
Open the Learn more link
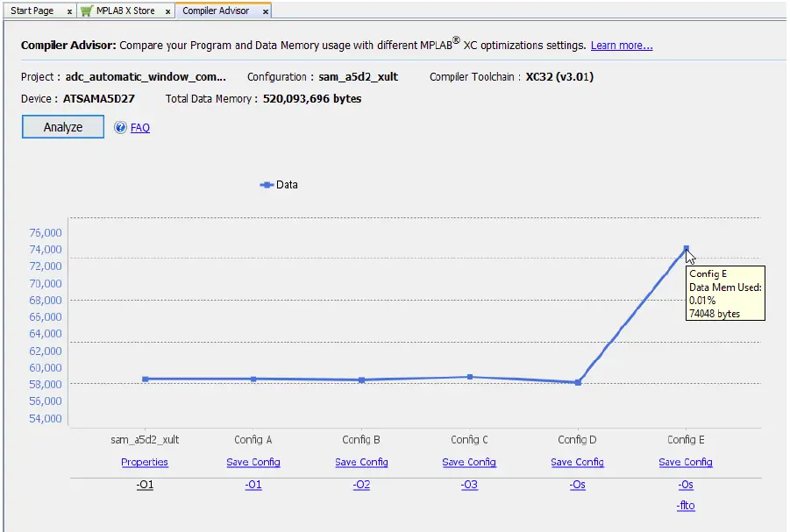click(x=622, y=46)
